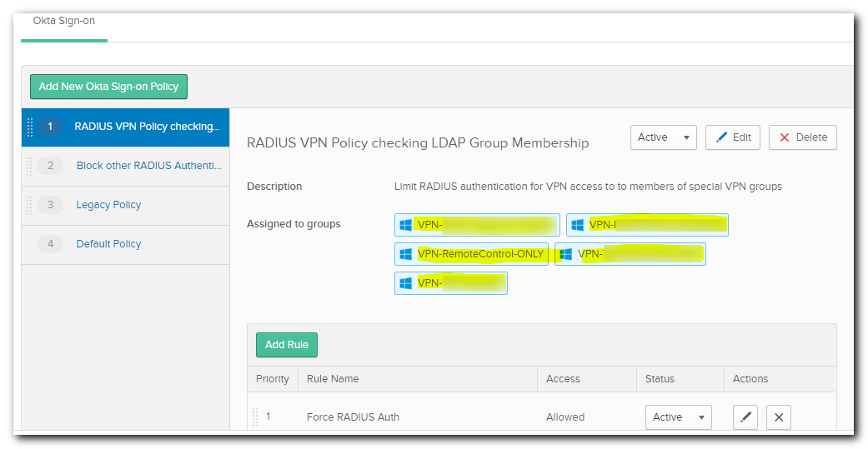Image resolution: width=868 pixels, height=449 pixels.
Task: Open Block other RADIUS Authenti... policy
Action: [149, 166]
